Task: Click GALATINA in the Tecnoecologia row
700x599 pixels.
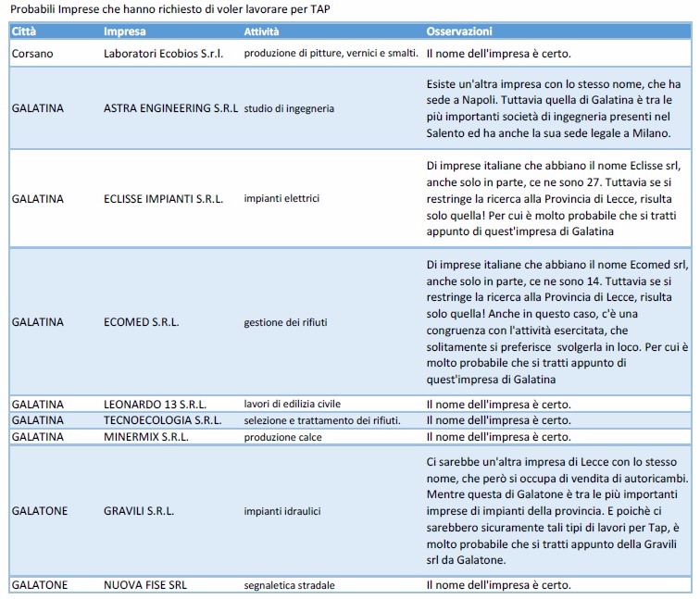Action: (37, 420)
